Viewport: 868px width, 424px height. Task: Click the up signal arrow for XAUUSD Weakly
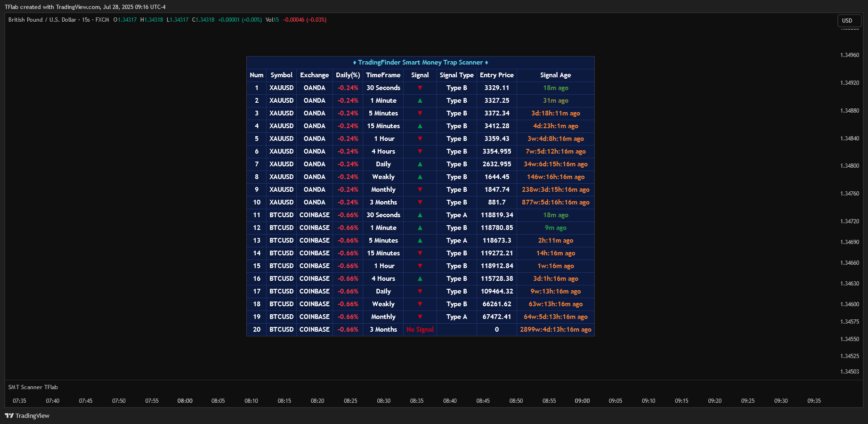tap(420, 177)
